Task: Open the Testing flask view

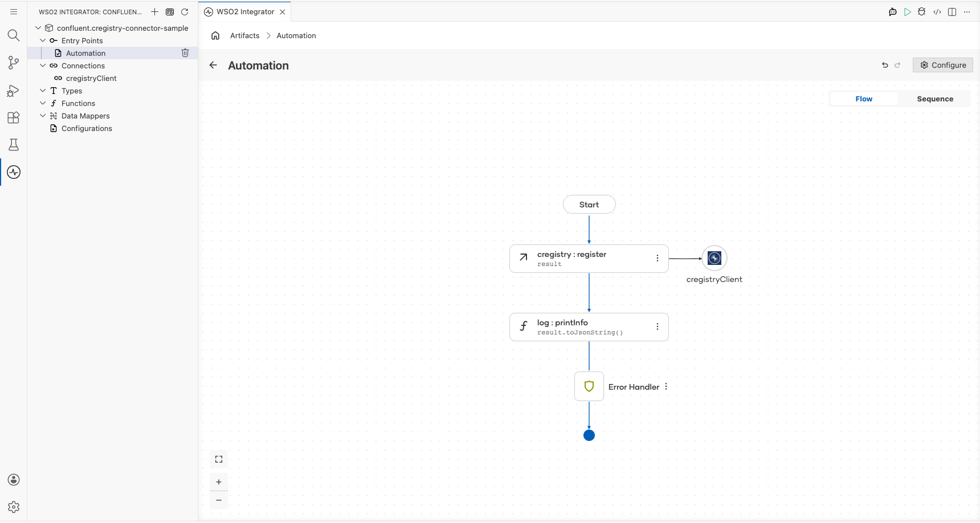Action: click(x=14, y=145)
